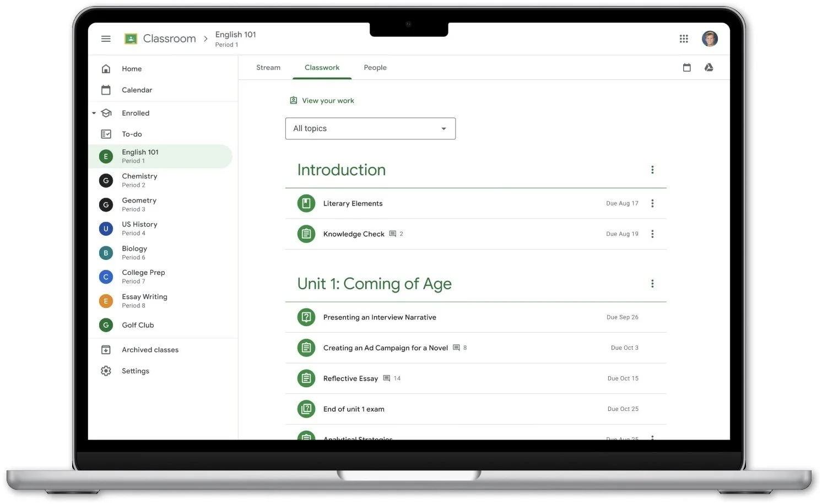Screen dimensions: 822x504
Task: Open Essay Writing Period 8 class
Action: [160, 301]
